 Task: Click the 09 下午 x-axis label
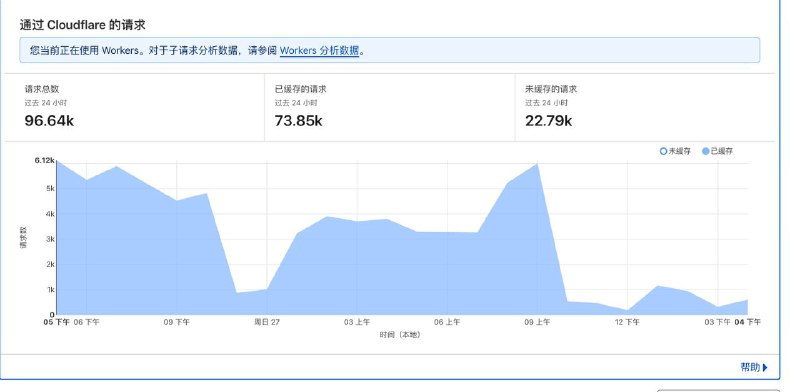177,322
